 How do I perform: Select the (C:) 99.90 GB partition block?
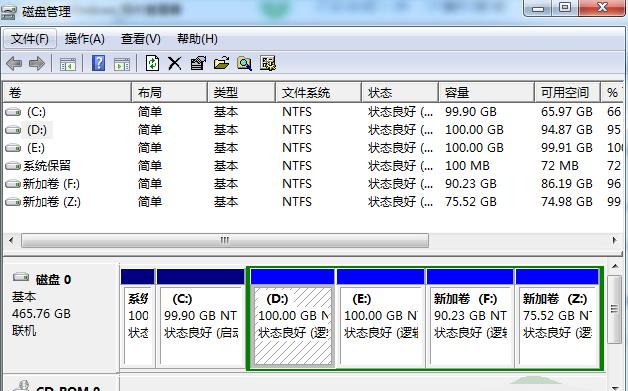click(201, 318)
